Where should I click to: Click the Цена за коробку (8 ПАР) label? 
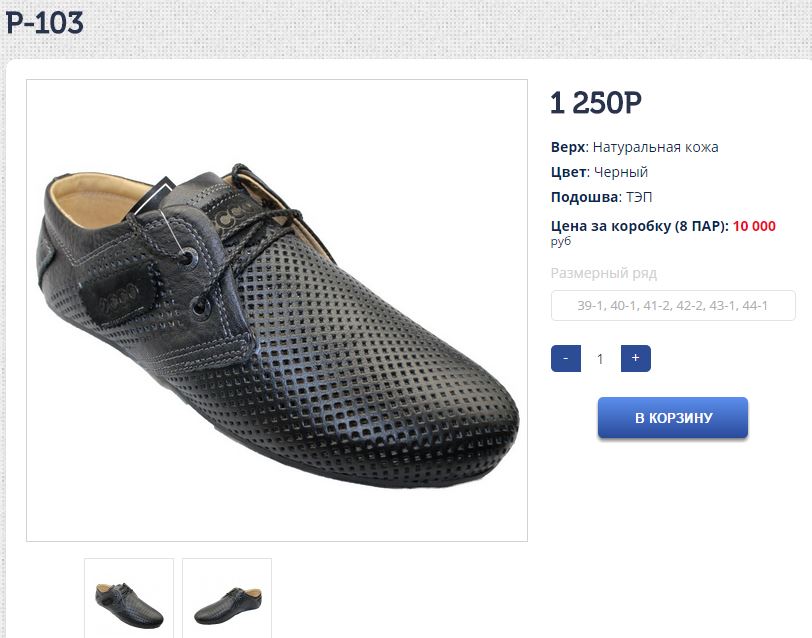tap(639, 226)
